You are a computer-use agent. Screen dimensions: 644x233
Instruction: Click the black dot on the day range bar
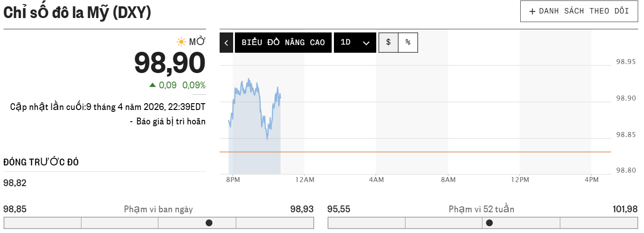(209, 223)
